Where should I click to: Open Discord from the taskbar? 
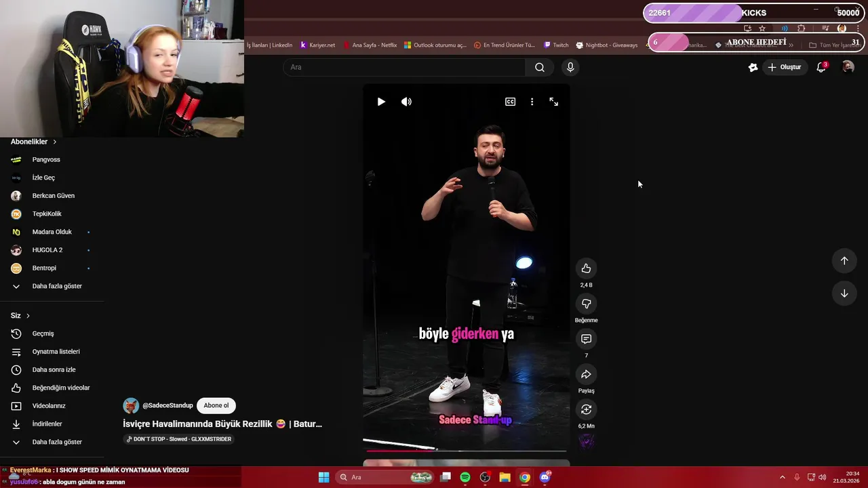[x=545, y=477]
